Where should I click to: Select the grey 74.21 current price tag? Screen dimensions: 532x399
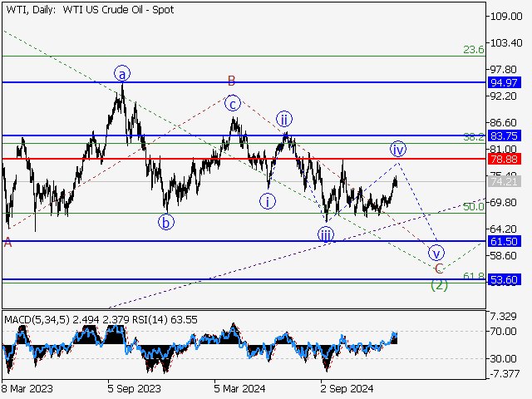tap(505, 181)
